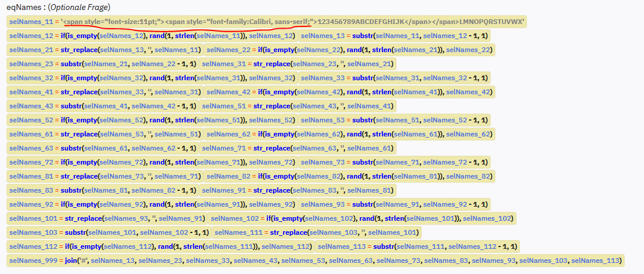Click the if-expression defining selNames_62

click(x=349, y=134)
